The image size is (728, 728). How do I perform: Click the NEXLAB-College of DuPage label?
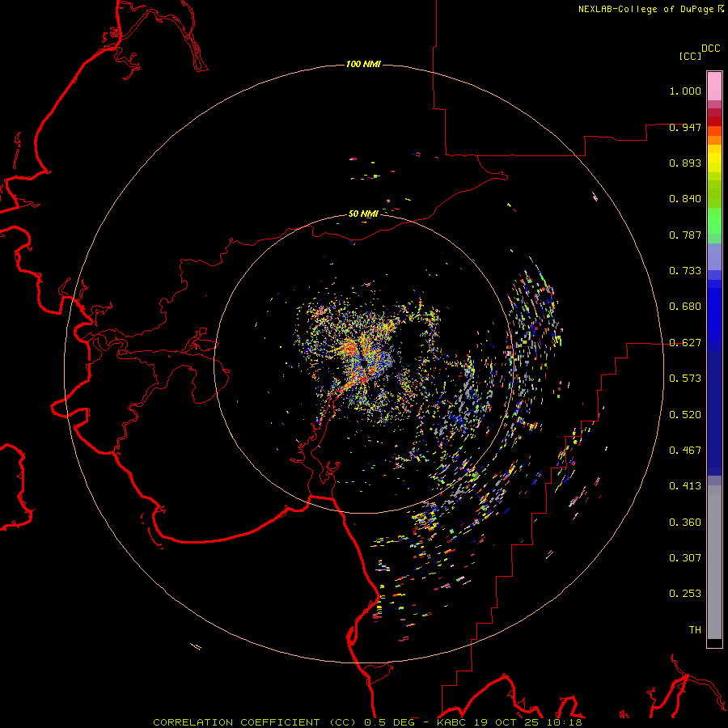645,9
